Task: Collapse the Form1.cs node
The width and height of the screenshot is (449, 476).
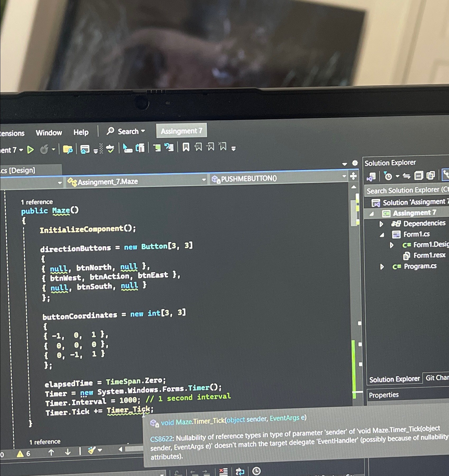Action: coord(382,235)
